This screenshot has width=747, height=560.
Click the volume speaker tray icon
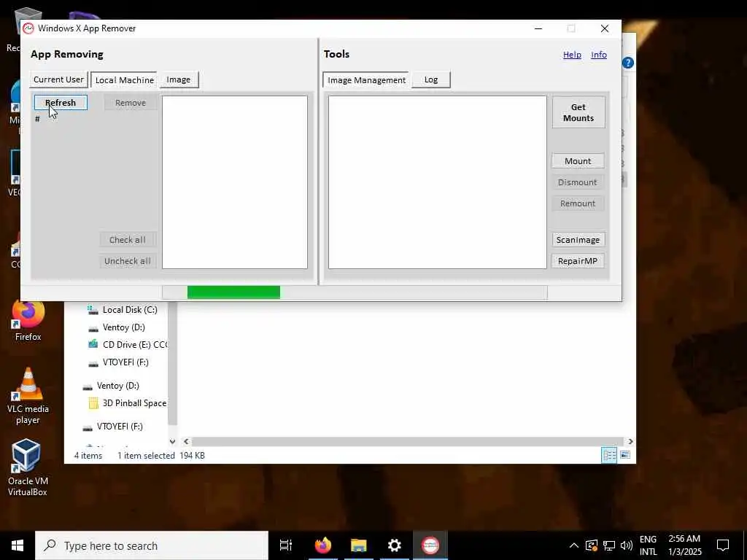627,545
